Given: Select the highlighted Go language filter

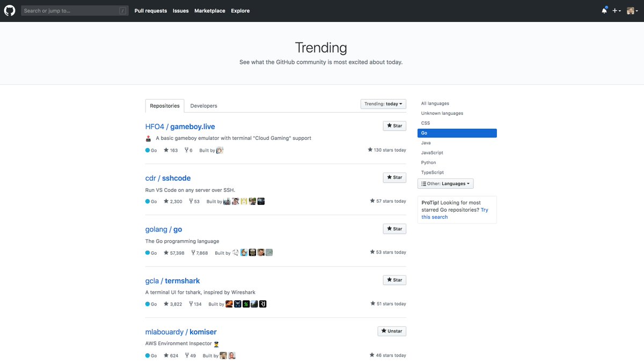Looking at the screenshot, I should (x=457, y=133).
